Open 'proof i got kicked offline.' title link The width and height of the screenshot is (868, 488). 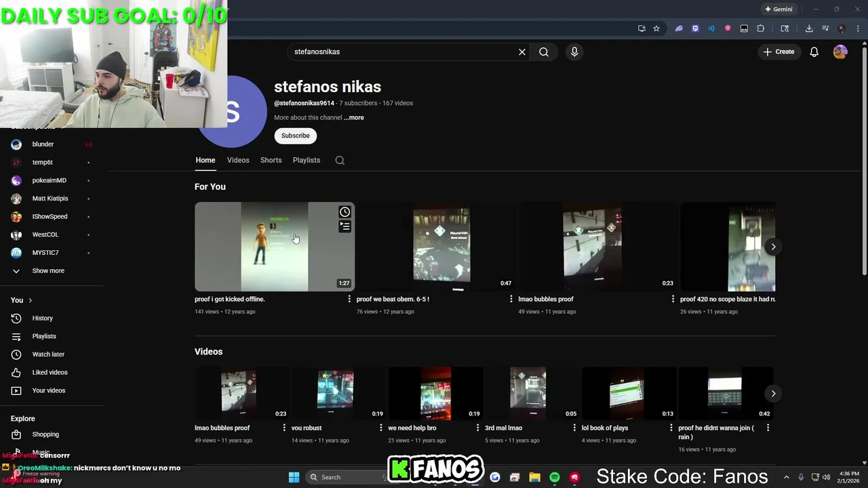(230, 299)
